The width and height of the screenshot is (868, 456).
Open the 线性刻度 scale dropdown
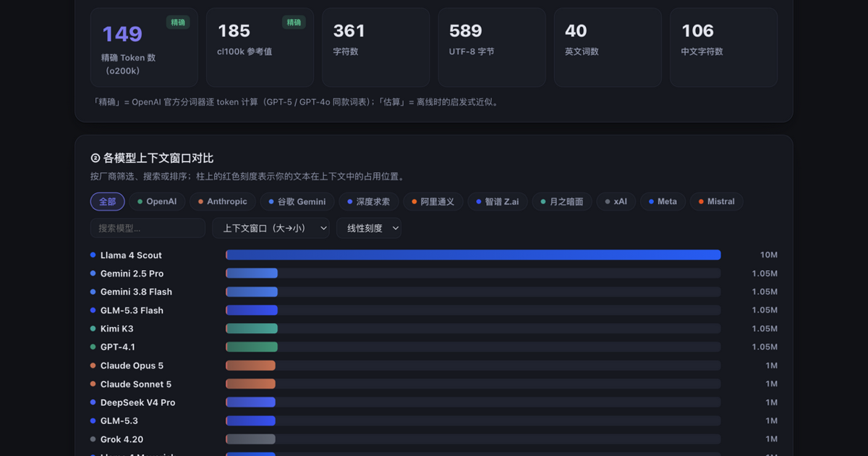(x=369, y=228)
